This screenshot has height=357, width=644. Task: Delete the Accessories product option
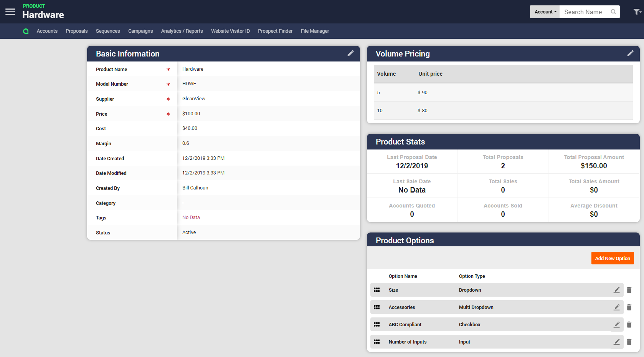point(629,307)
